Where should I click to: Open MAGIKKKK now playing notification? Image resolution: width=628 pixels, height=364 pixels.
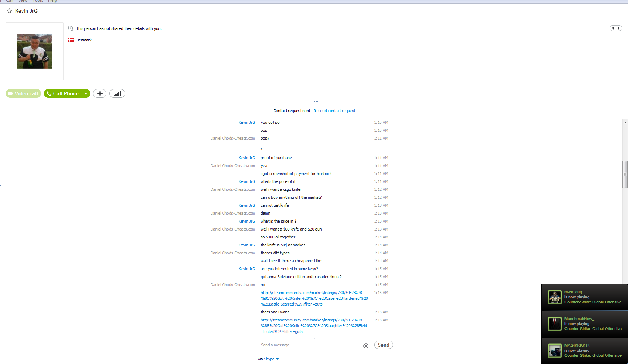click(585, 351)
